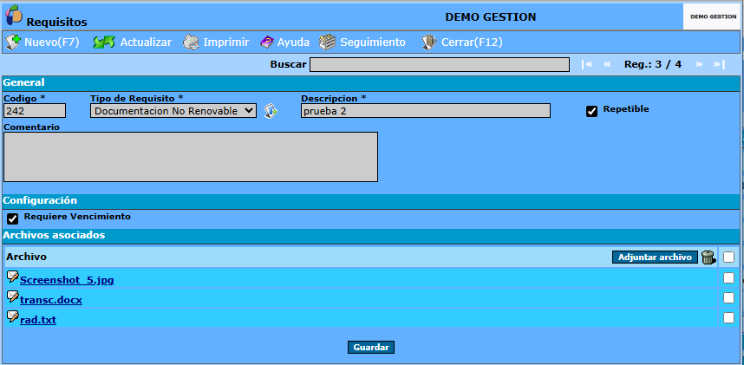Click the trash can delete files icon
Screen dimensions: 744x365
(x=708, y=257)
